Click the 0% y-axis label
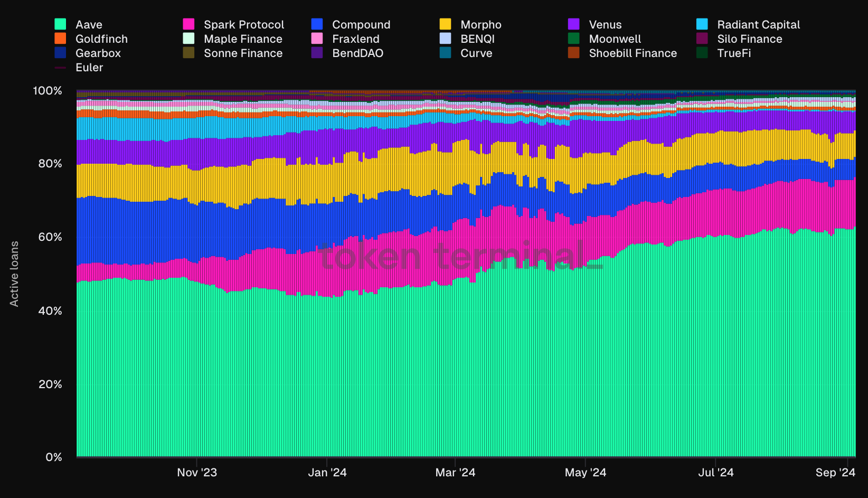 click(54, 457)
